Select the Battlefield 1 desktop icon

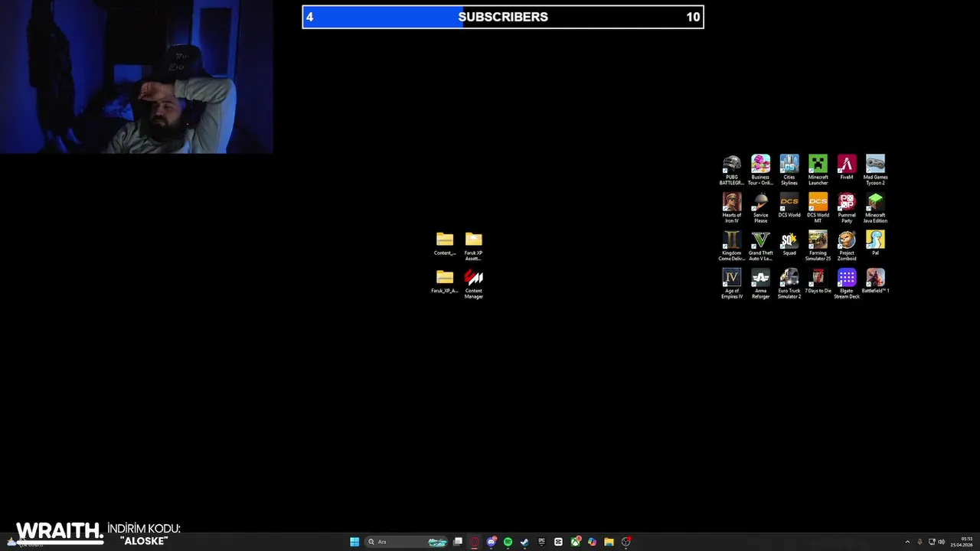click(875, 281)
